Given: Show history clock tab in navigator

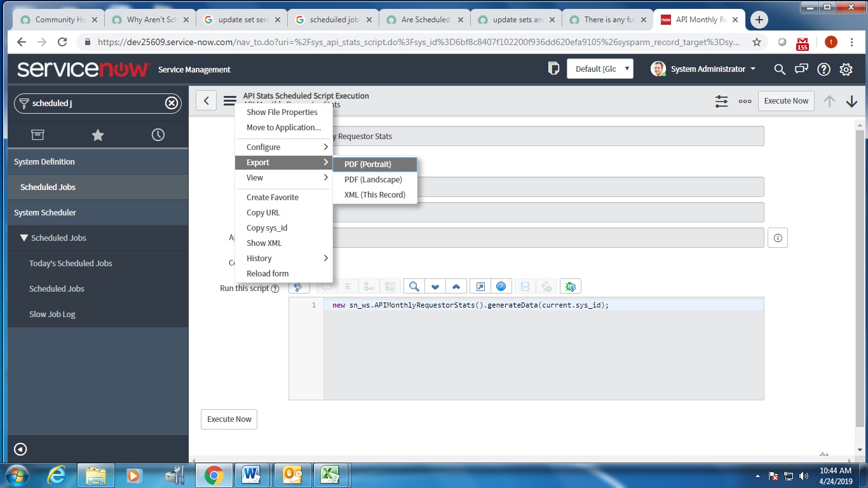Looking at the screenshot, I should point(158,135).
